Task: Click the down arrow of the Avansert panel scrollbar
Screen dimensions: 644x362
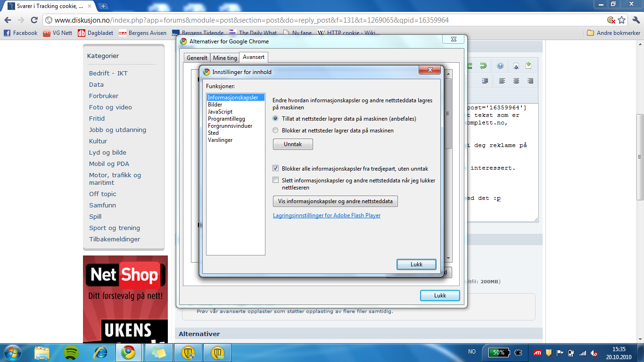Action: pos(448,258)
